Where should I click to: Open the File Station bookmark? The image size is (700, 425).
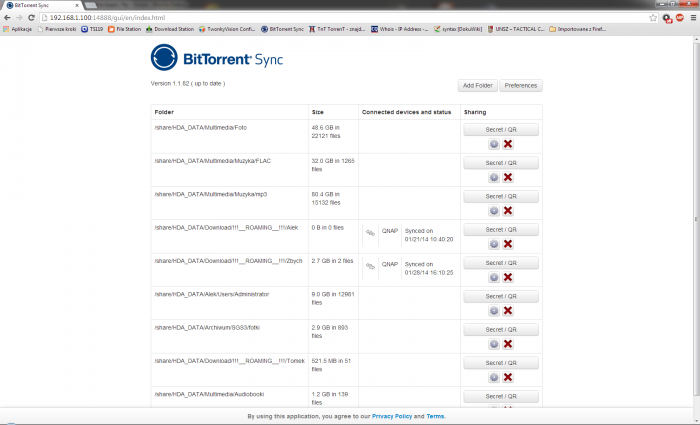(124, 29)
